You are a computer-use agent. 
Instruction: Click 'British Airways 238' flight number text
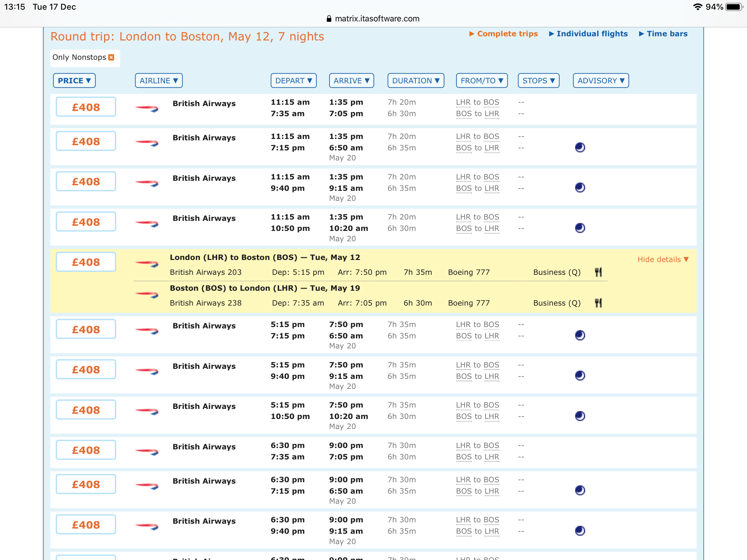(206, 303)
